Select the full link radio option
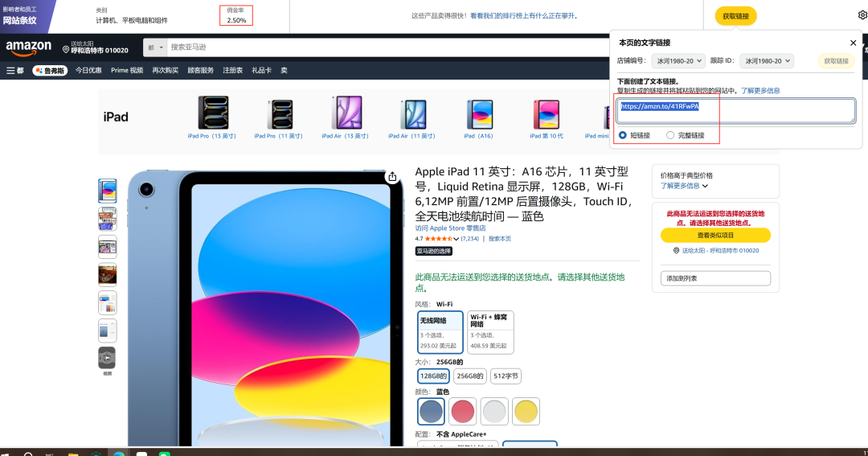Viewport: 868px width, 456px height. (x=670, y=135)
